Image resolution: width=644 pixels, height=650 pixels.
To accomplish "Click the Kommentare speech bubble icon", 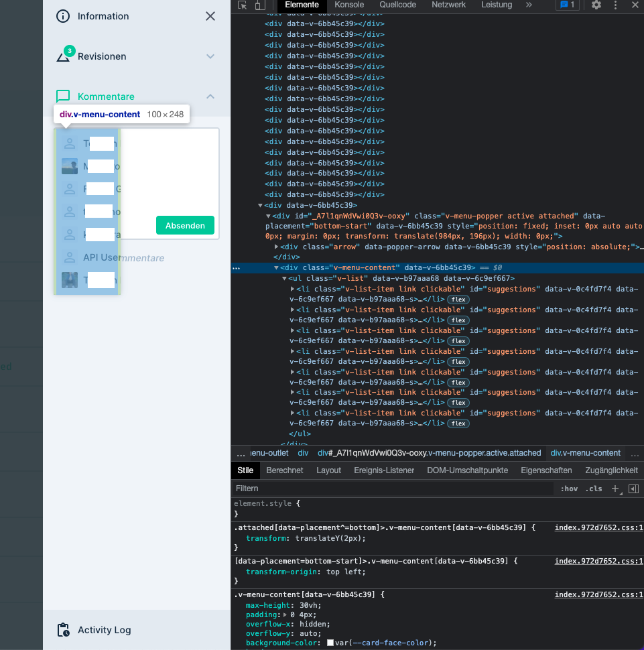I will tap(63, 96).
